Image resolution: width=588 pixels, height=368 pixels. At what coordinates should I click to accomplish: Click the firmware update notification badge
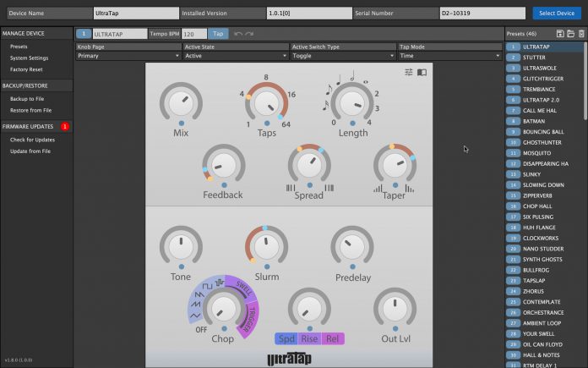[x=65, y=126]
